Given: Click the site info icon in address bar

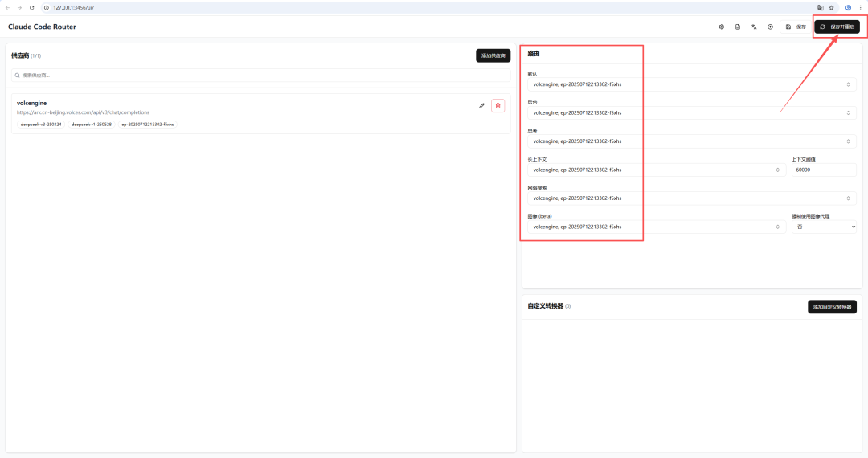Looking at the screenshot, I should [47, 8].
